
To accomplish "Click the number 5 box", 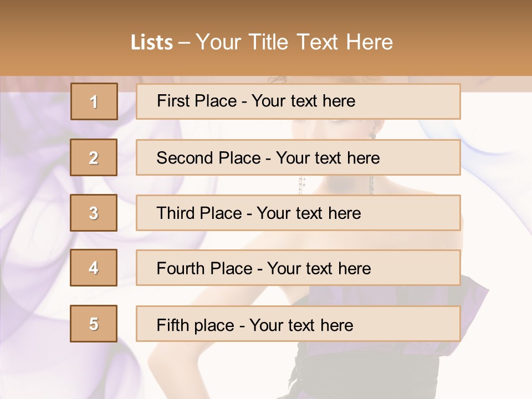I will point(94,324).
